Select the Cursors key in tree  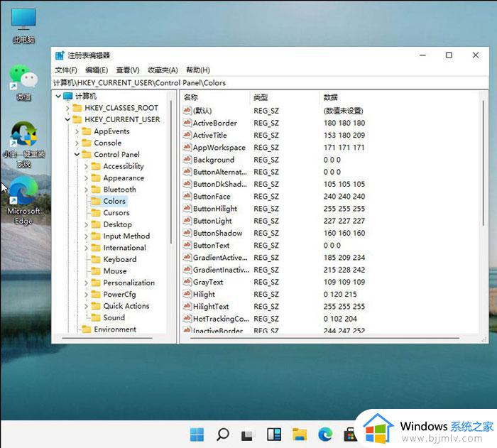[116, 213]
